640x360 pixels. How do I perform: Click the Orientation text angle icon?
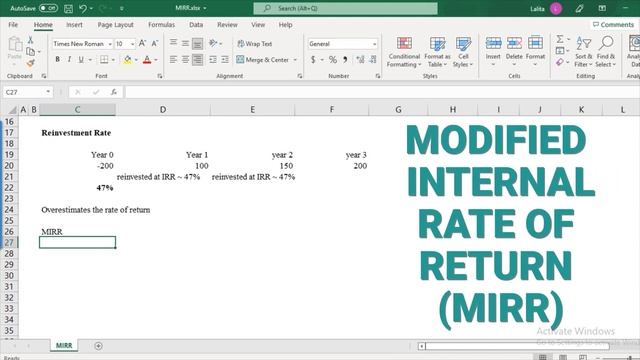point(213,43)
